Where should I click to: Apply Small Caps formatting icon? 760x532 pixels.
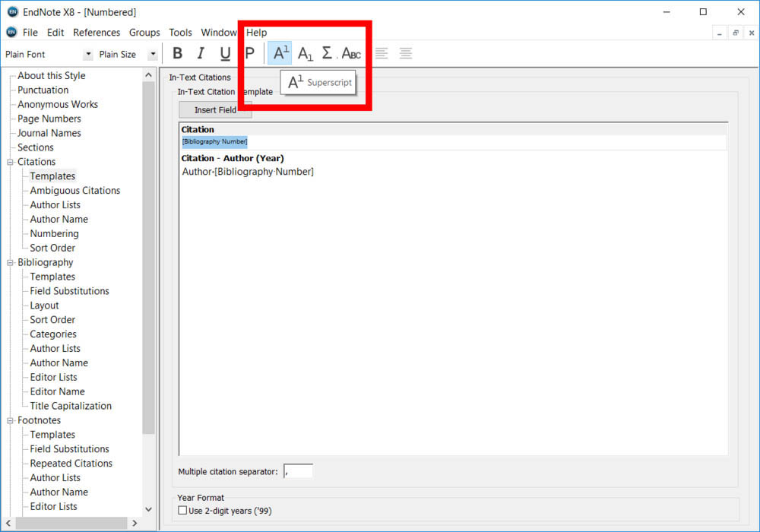pyautogui.click(x=351, y=53)
